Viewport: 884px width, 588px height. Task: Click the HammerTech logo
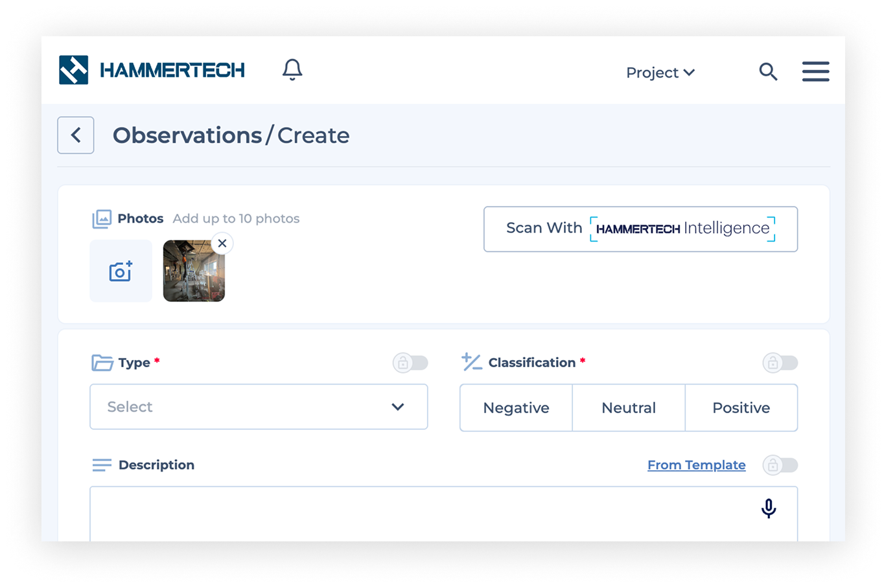point(151,69)
